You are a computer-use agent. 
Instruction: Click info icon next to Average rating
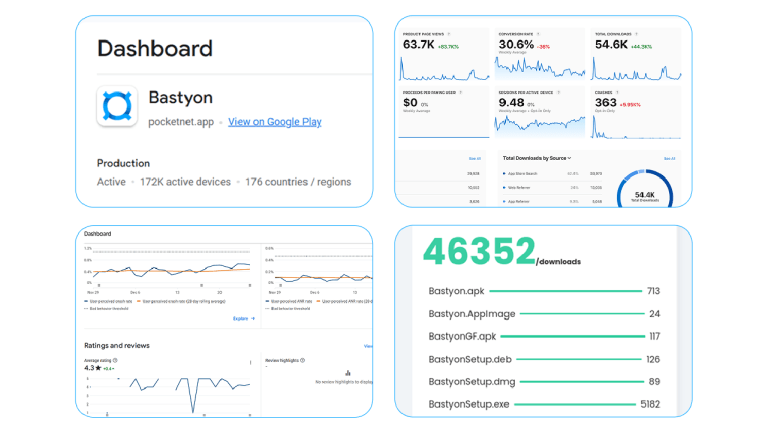[x=116, y=360]
